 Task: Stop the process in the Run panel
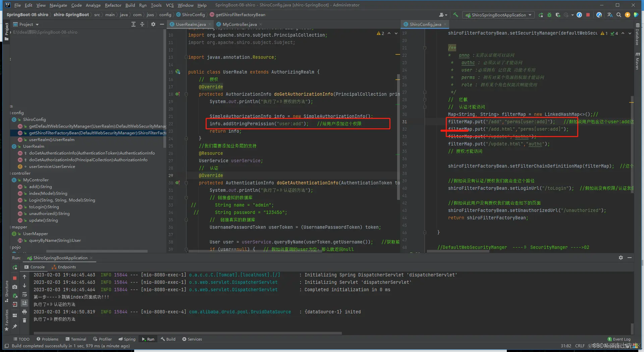coord(15,278)
